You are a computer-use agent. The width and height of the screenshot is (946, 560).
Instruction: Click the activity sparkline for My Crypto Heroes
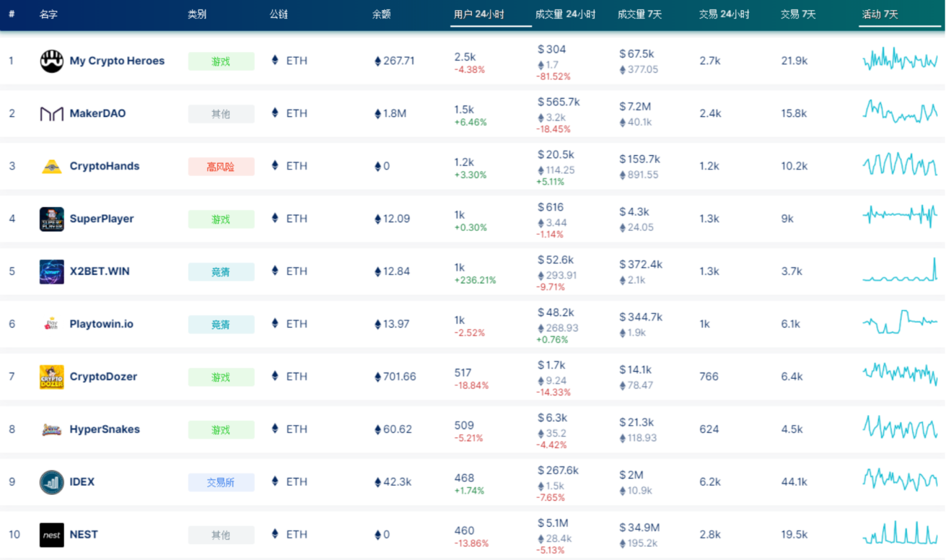[900, 59]
